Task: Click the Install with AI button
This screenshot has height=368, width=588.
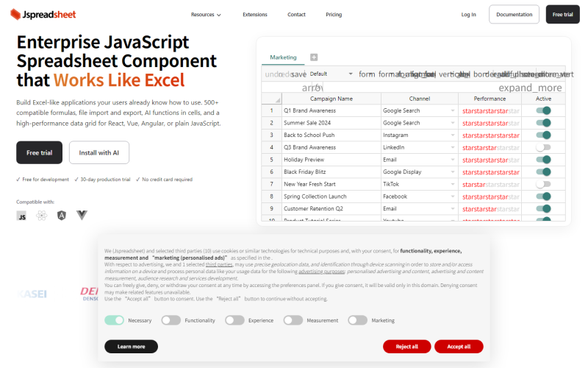Action: click(99, 152)
